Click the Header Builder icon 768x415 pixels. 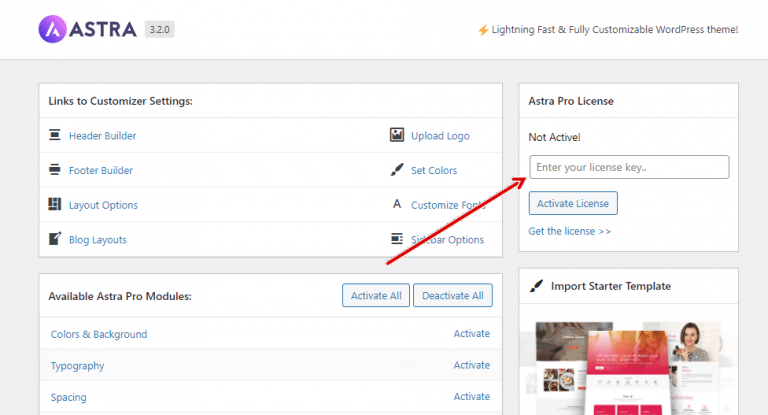[55, 135]
